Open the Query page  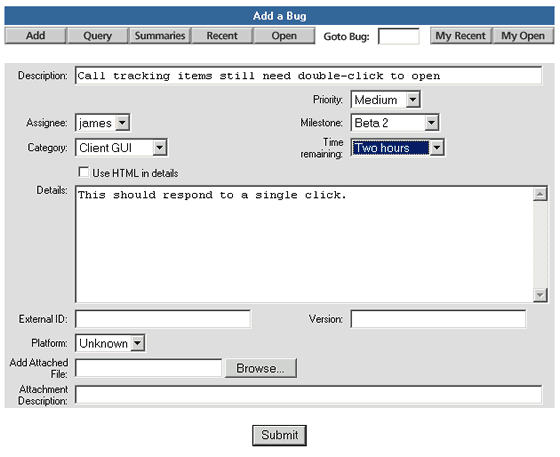pyautogui.click(x=98, y=36)
